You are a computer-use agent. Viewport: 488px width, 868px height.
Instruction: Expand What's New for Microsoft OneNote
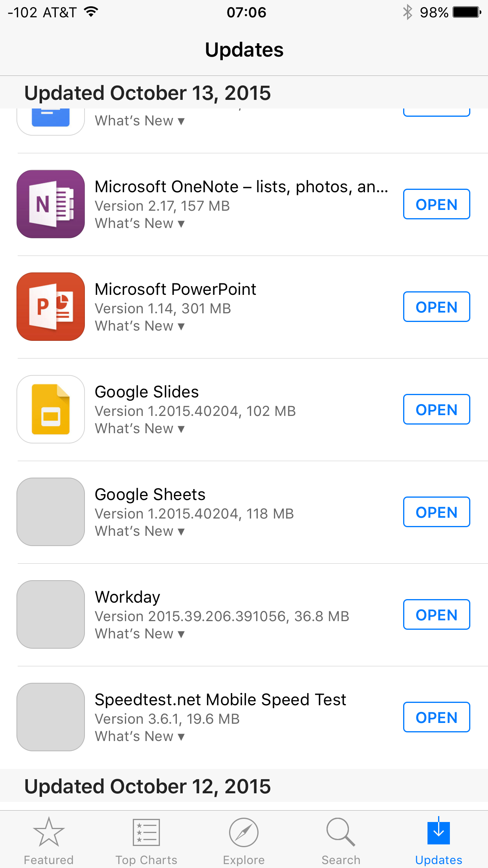click(139, 223)
